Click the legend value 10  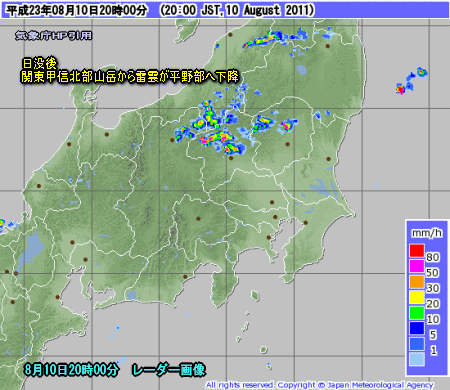[x=433, y=319]
